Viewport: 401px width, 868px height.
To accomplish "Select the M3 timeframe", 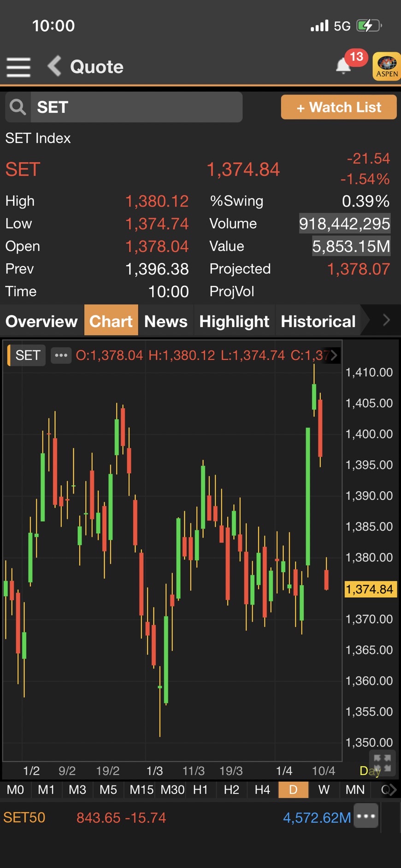I will click(77, 790).
